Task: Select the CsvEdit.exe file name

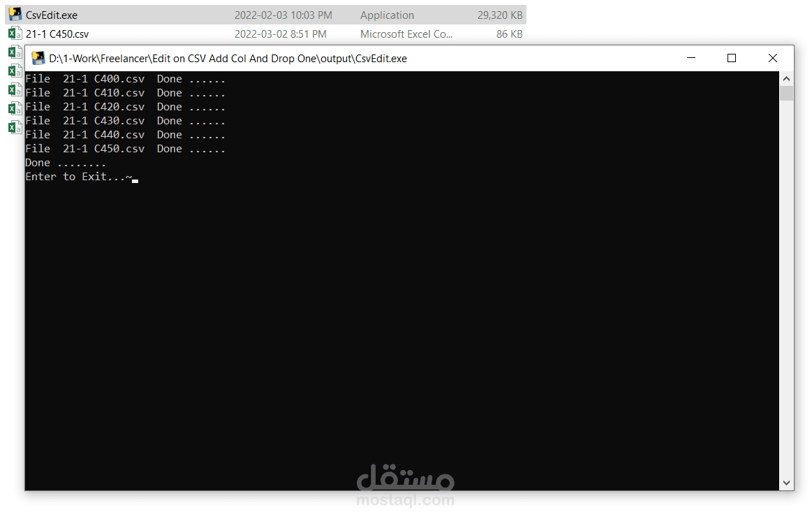Action: tap(51, 15)
